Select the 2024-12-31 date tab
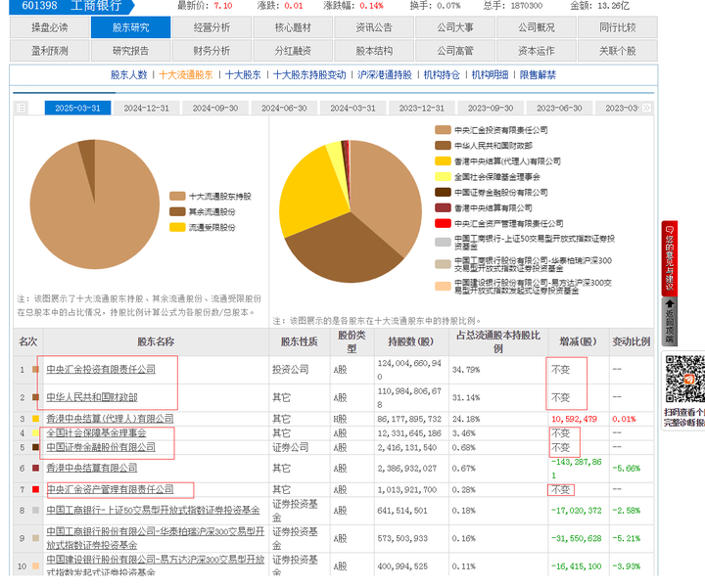The image size is (705, 588). (x=147, y=108)
